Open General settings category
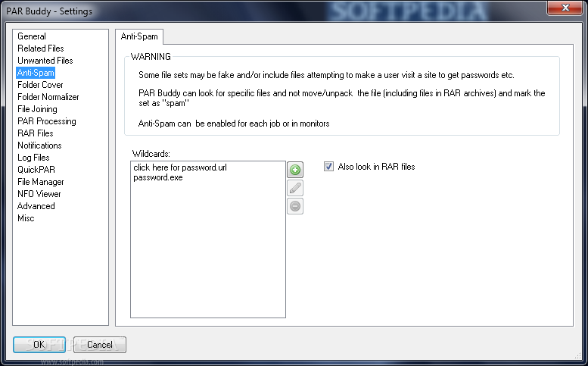This screenshot has height=366, width=588. click(x=32, y=36)
